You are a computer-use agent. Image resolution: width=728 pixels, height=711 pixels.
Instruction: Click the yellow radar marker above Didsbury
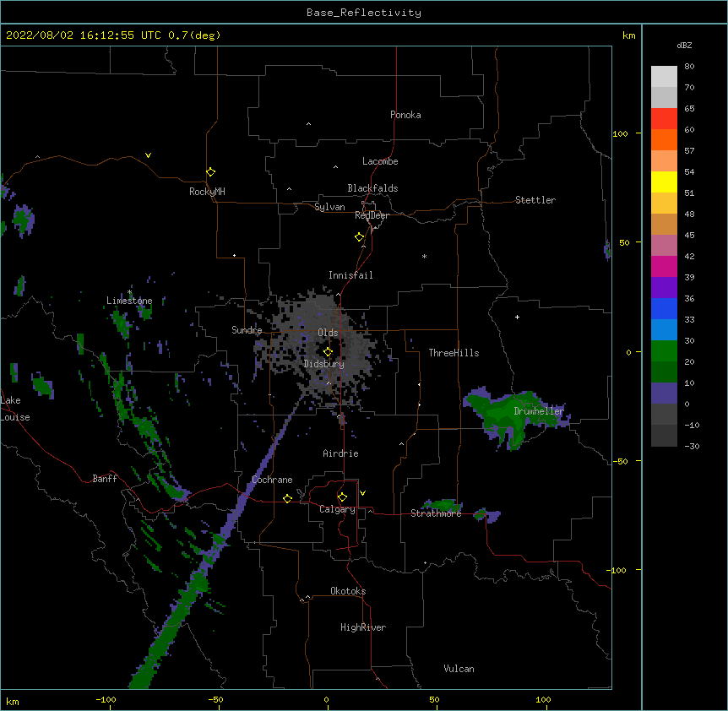(328, 352)
